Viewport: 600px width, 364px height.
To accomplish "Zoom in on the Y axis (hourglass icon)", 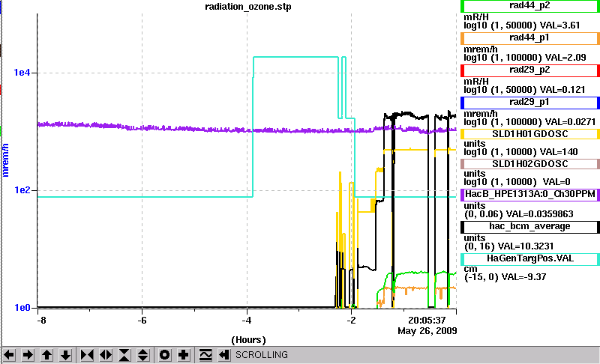I will 124,355.
